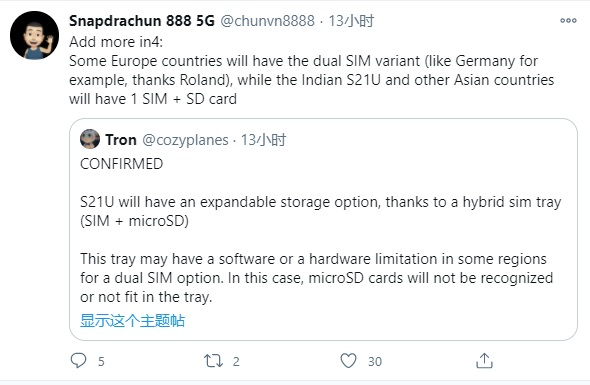590x385 pixels.
Task: Open the quoted tweet CONFIRMED text
Action: (122, 164)
